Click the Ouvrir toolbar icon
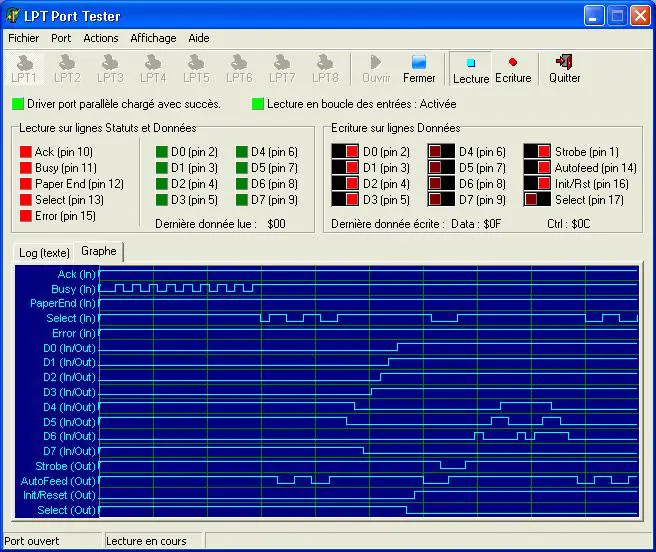 coord(376,69)
